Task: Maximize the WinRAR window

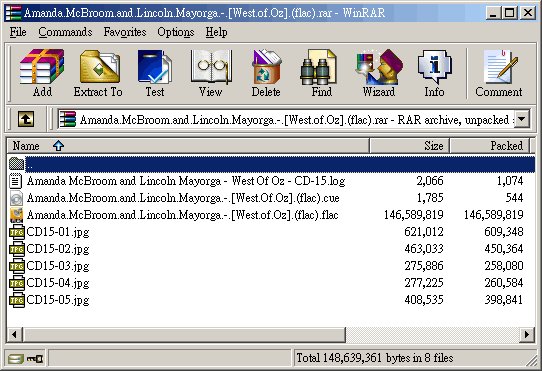Action: [x=509, y=13]
